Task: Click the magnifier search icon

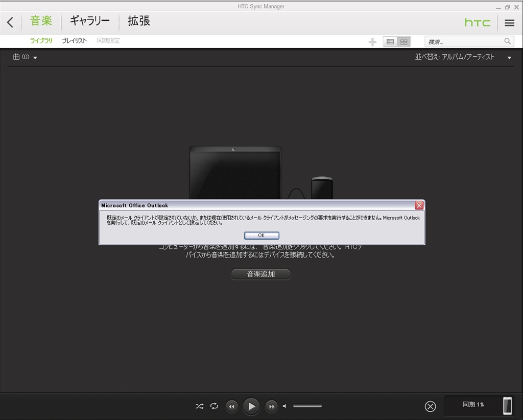Action: click(x=507, y=41)
